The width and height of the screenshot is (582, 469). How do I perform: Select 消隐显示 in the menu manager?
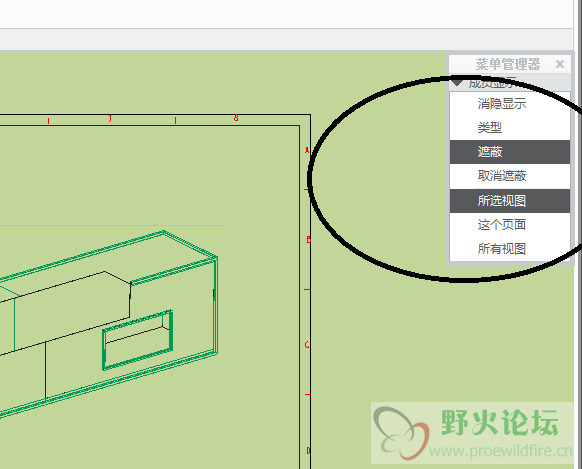click(x=509, y=104)
